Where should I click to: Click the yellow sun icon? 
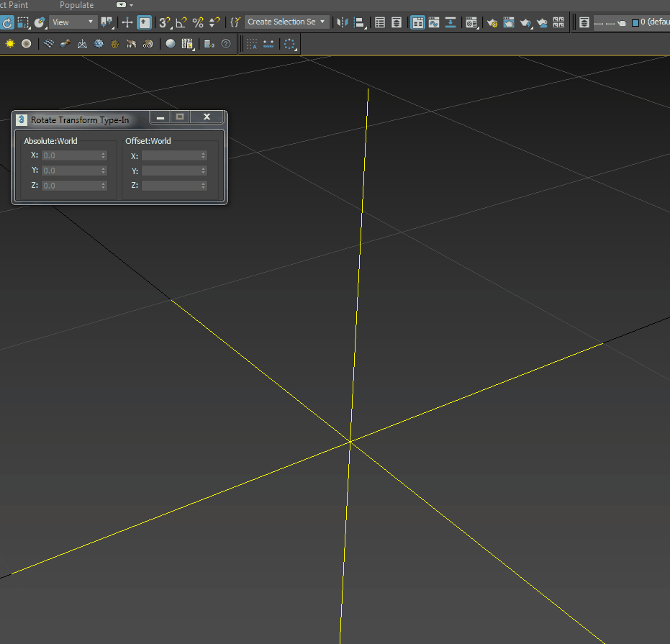point(10,44)
